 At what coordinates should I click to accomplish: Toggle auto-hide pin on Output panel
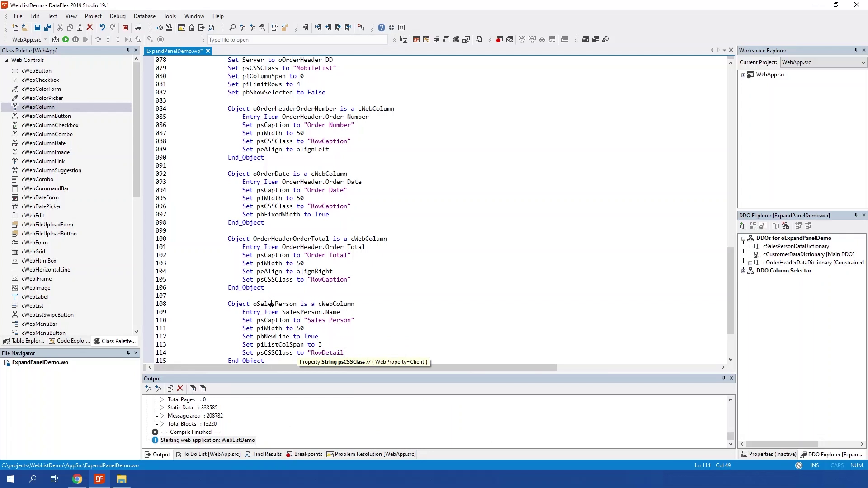[x=723, y=378]
